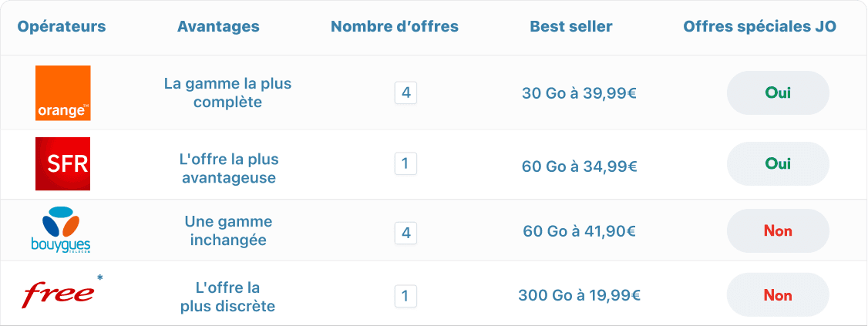Click SFR's number of offers badge
The height and width of the screenshot is (326, 868).
click(405, 163)
